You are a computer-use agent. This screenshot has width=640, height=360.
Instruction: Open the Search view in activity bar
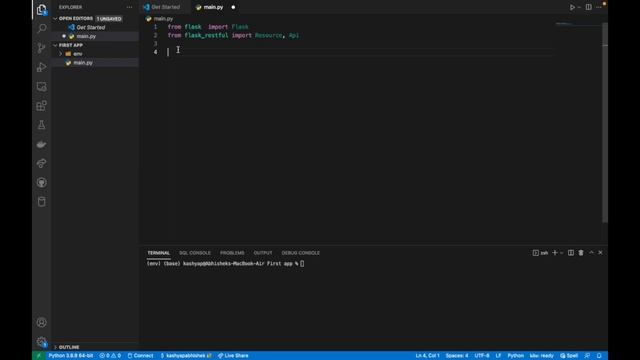point(42,28)
